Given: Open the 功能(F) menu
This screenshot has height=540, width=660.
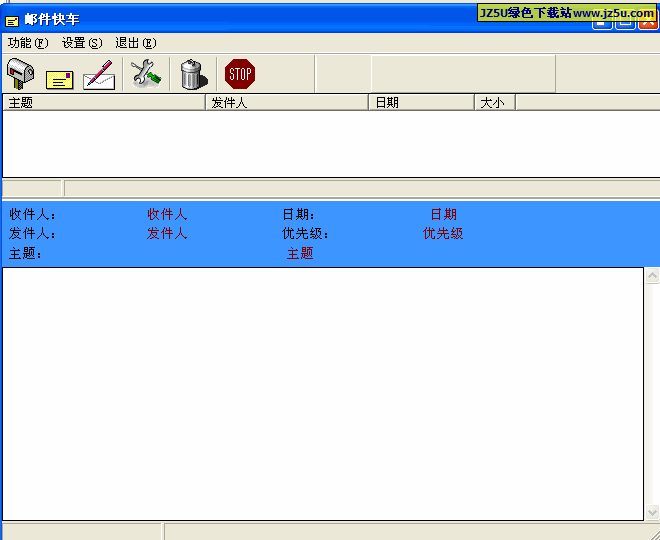Looking at the screenshot, I should click(x=28, y=43).
